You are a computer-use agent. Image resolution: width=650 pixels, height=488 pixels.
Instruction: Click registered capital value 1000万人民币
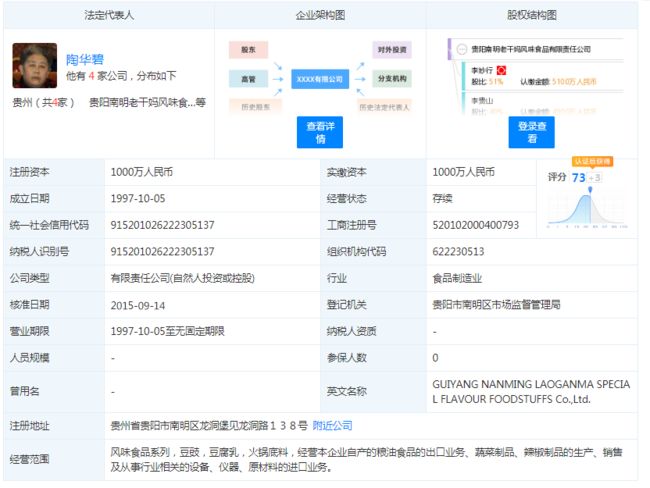click(142, 172)
